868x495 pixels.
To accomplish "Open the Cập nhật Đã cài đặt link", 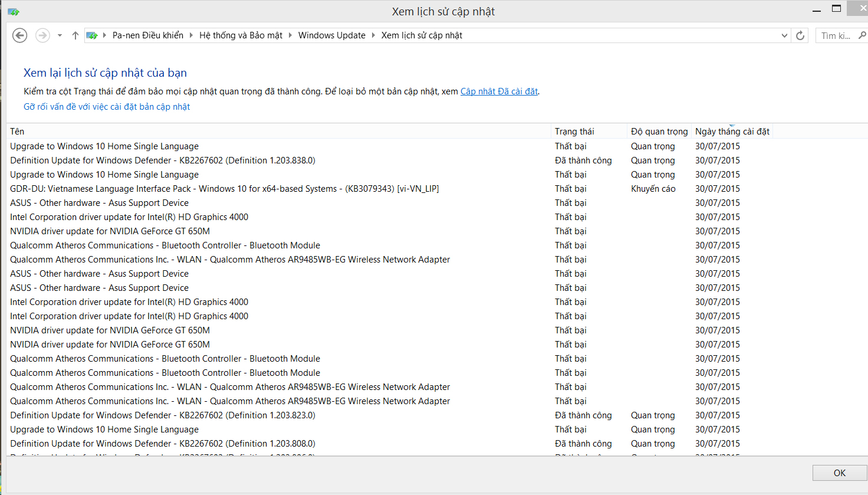I will click(499, 91).
